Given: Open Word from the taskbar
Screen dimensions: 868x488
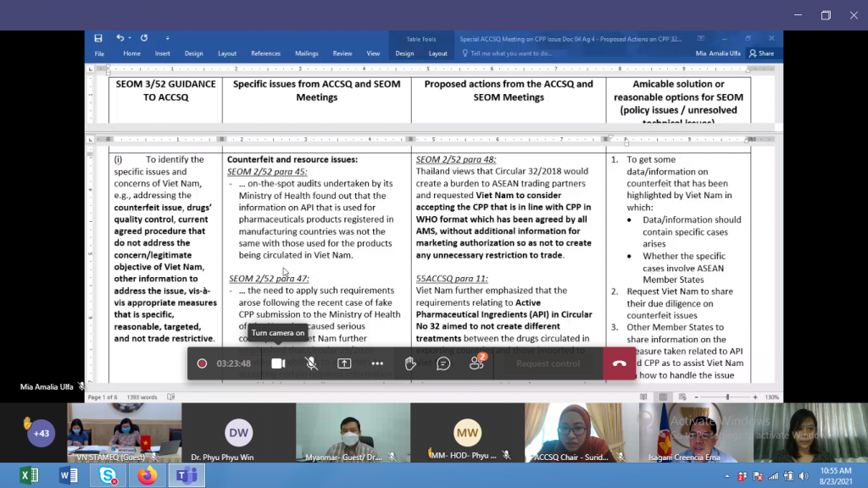Looking at the screenshot, I should pyautogui.click(x=69, y=475).
